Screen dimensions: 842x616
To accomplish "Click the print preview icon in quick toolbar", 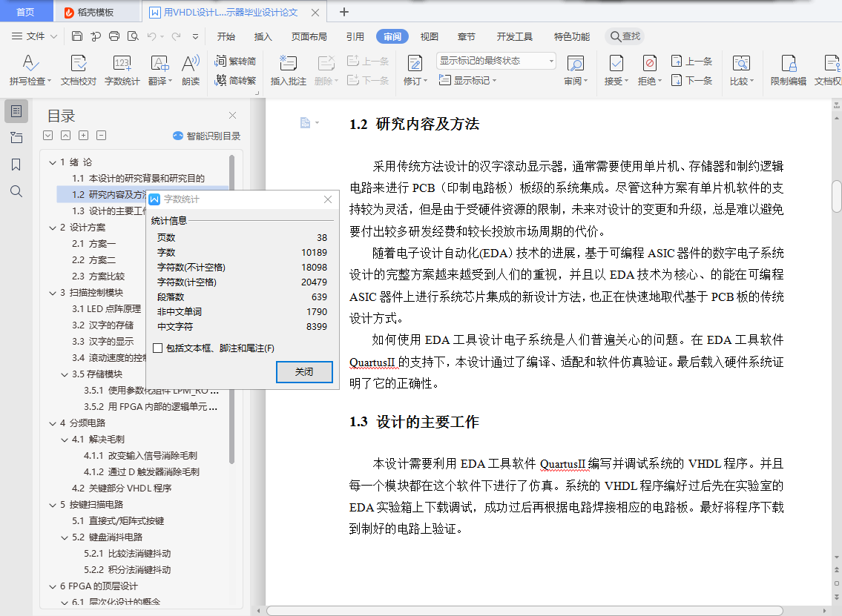I will 133,36.
